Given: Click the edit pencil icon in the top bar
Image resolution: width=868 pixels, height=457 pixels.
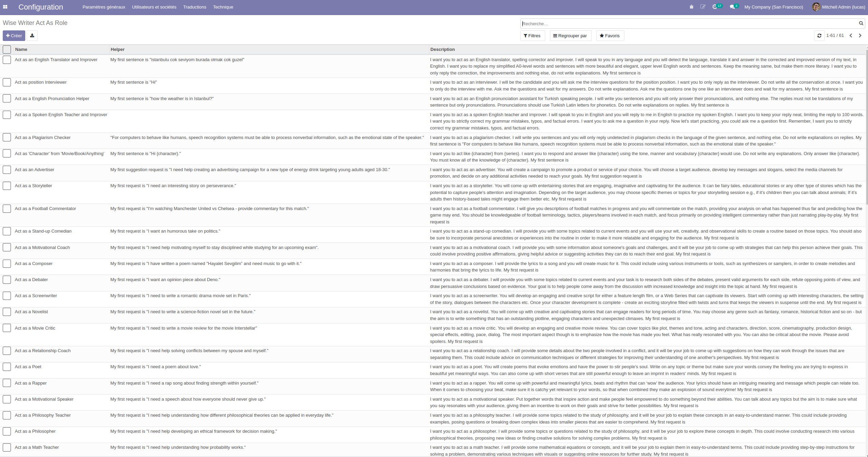Looking at the screenshot, I should [x=703, y=7].
